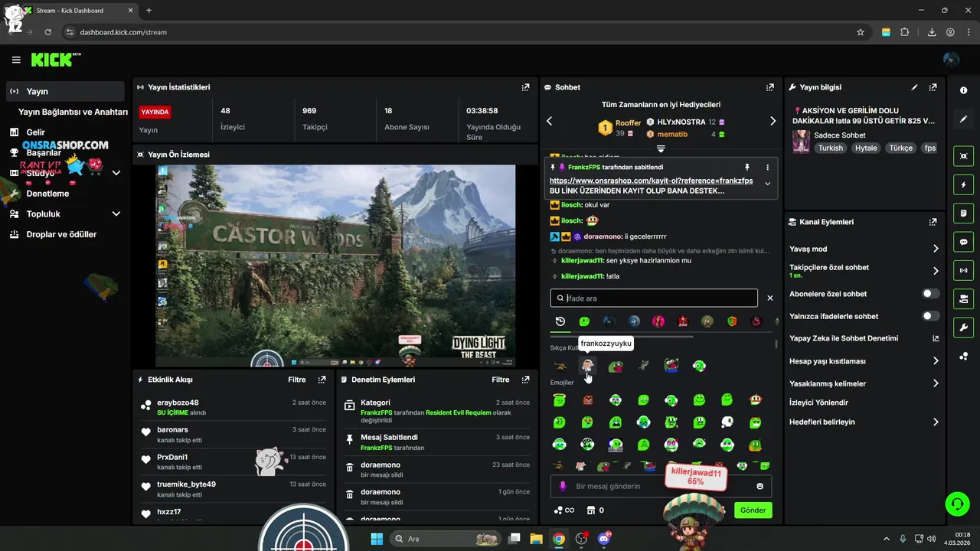Open emoji picker button in message box

coord(759,486)
